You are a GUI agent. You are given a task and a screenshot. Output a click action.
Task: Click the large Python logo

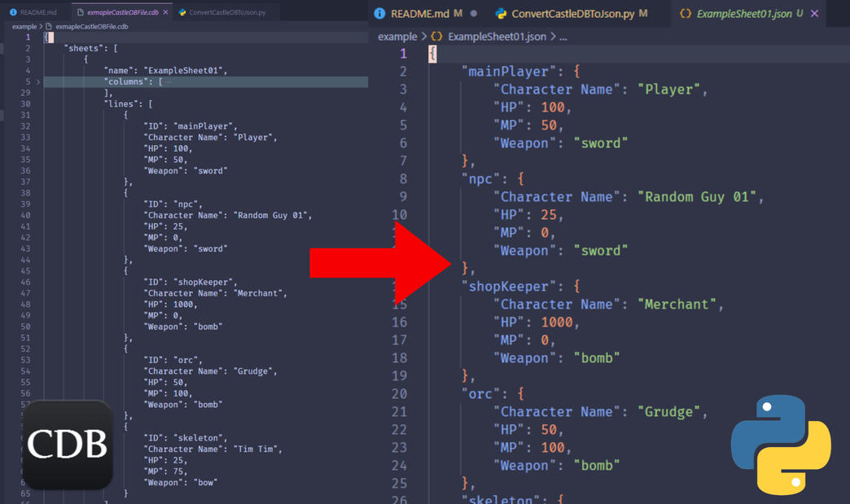(780, 445)
